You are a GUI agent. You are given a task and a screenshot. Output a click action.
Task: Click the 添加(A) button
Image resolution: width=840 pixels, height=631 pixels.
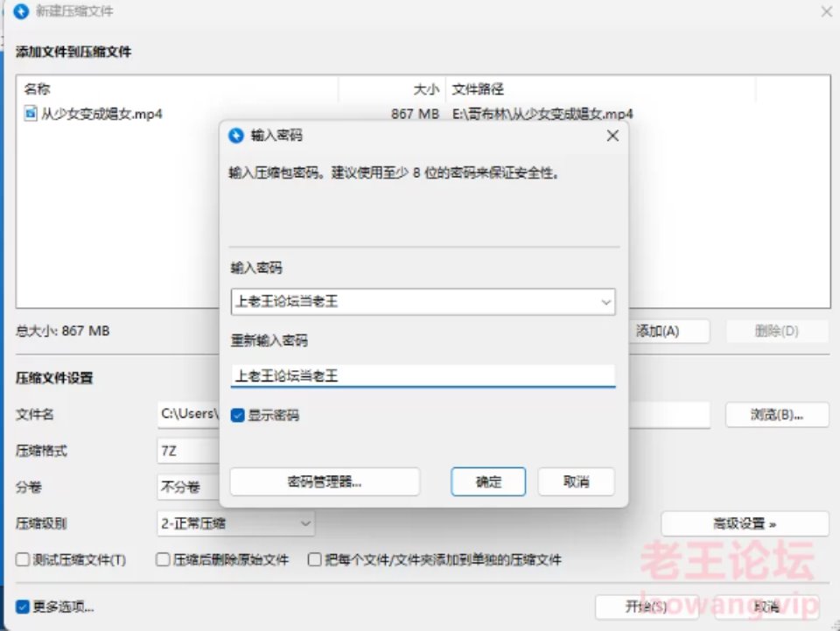pos(669,331)
